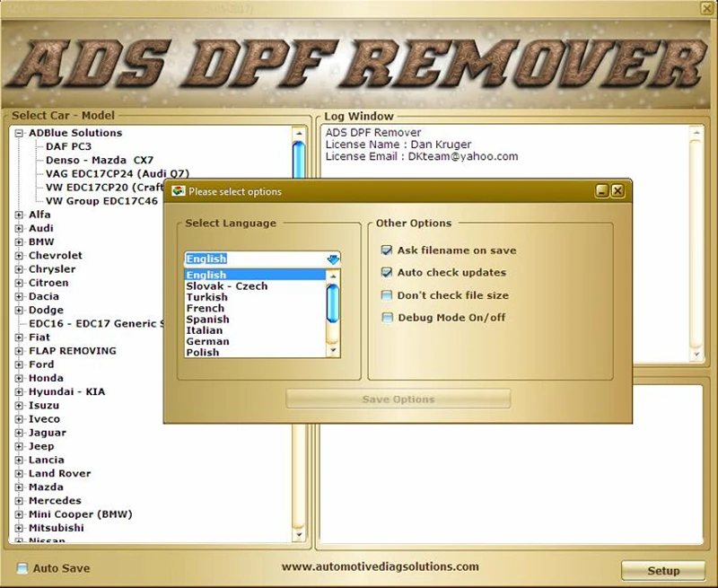Expand the Audi tree node

pyautogui.click(x=19, y=229)
